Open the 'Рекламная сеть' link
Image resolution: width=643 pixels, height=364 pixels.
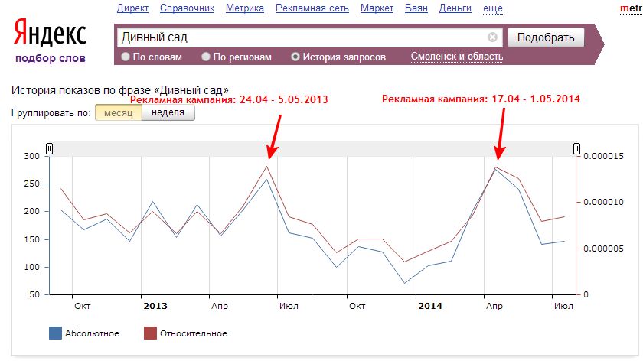point(312,8)
